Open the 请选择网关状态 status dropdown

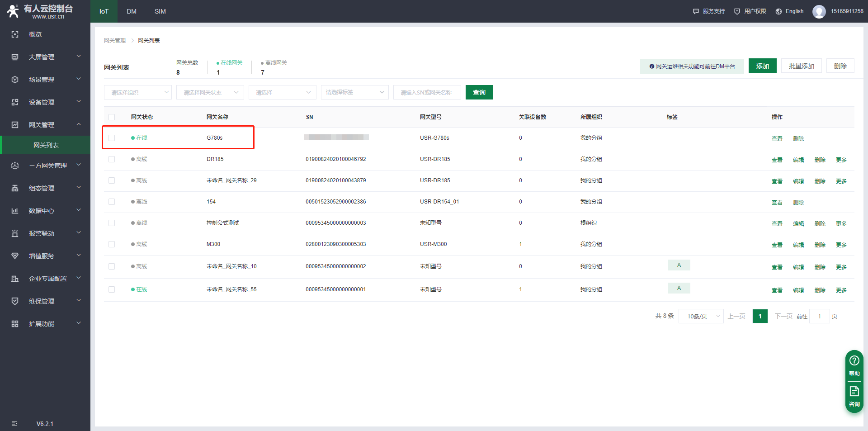pos(210,92)
